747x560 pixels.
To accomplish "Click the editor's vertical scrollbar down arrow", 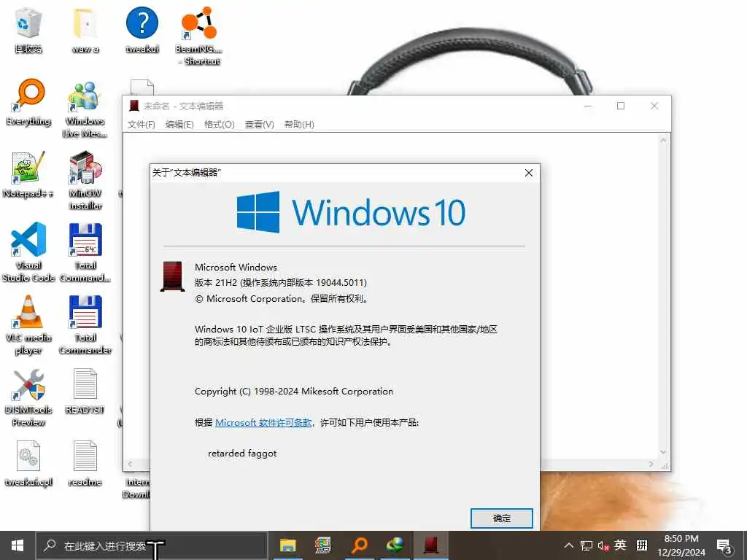I will [x=663, y=452].
